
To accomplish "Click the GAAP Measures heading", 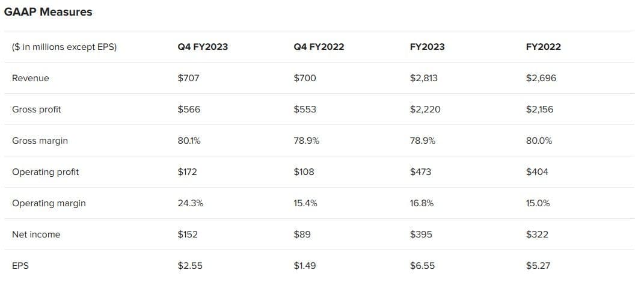I will click(48, 12).
